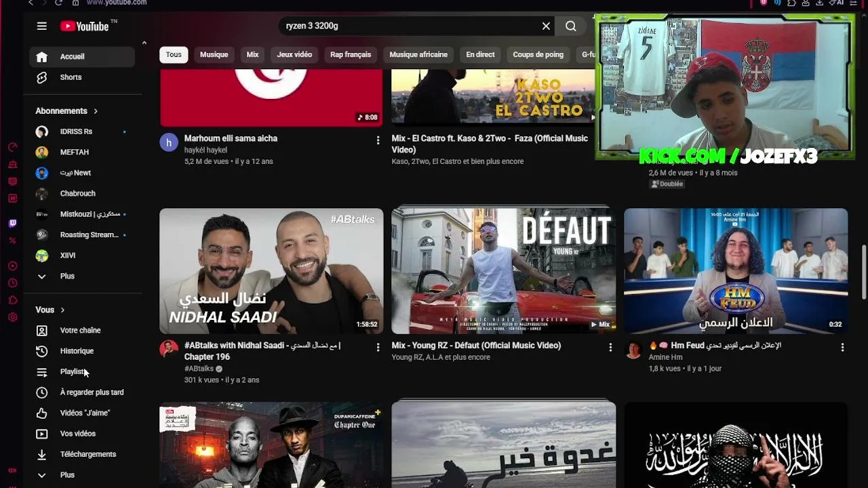
Task: Open Téléchargements in the sidebar
Action: [82, 455]
